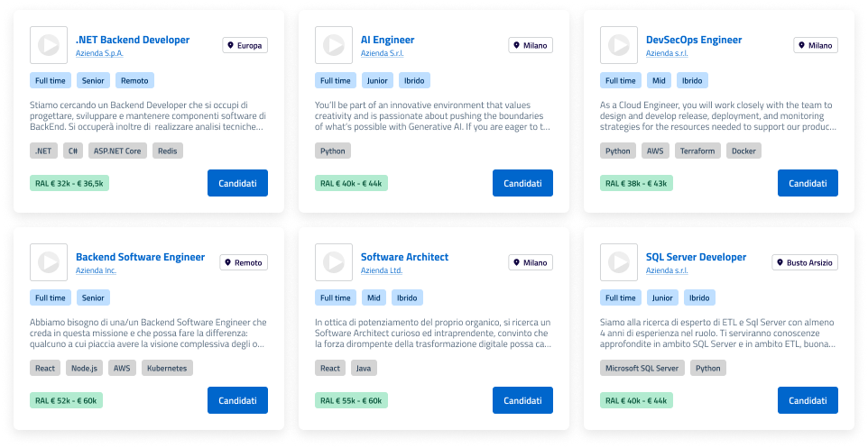Screen dimensions: 868x448
Task: Click Candidati on SQL Server Developer card
Action: 808,400
